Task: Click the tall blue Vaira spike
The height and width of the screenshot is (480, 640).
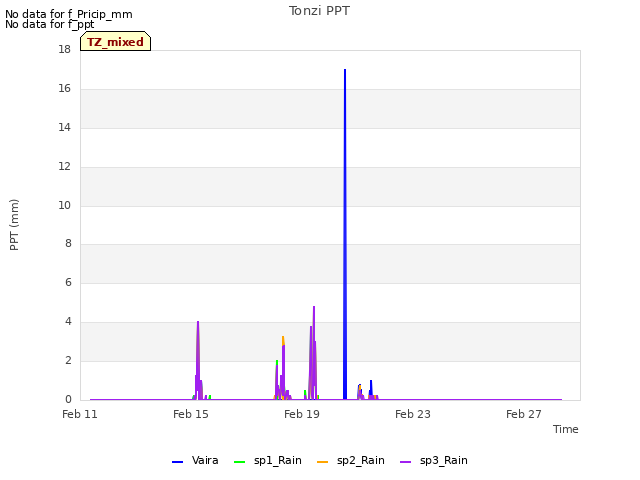Action: [x=345, y=233]
